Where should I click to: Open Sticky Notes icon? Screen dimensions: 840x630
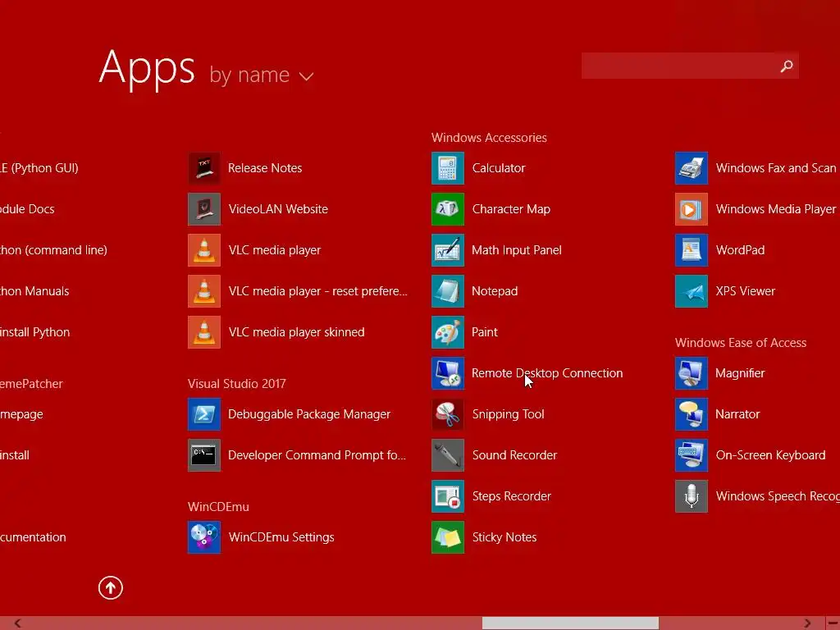pos(448,537)
